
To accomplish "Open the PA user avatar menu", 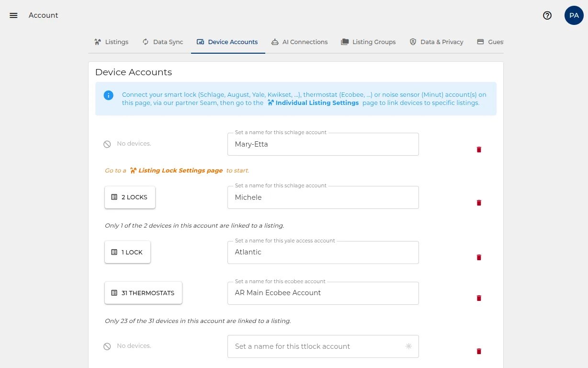I will pyautogui.click(x=574, y=15).
